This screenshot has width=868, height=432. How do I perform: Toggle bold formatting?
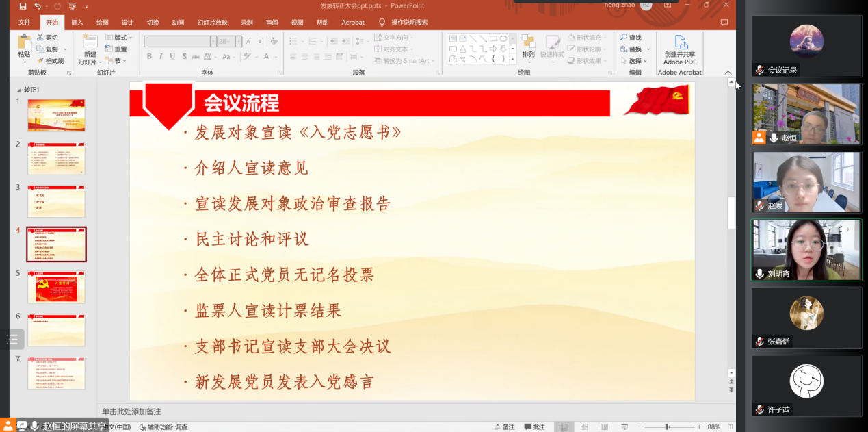(x=148, y=56)
